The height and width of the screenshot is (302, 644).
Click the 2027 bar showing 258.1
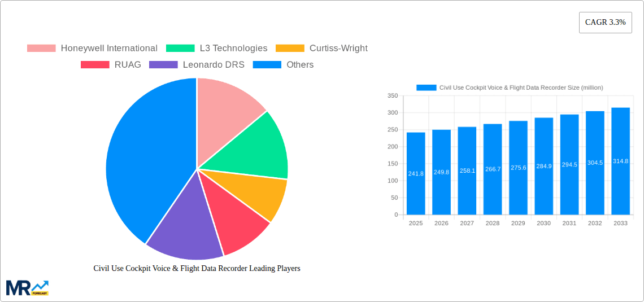[x=467, y=170]
